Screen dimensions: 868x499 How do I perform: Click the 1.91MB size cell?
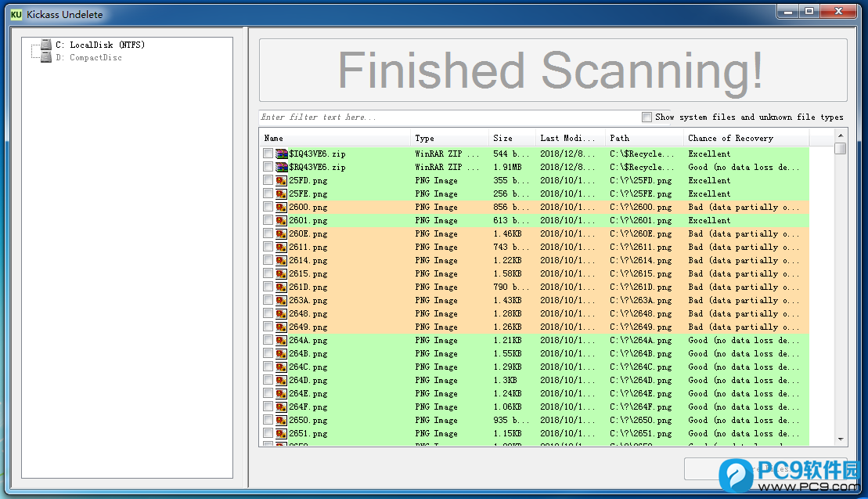507,168
